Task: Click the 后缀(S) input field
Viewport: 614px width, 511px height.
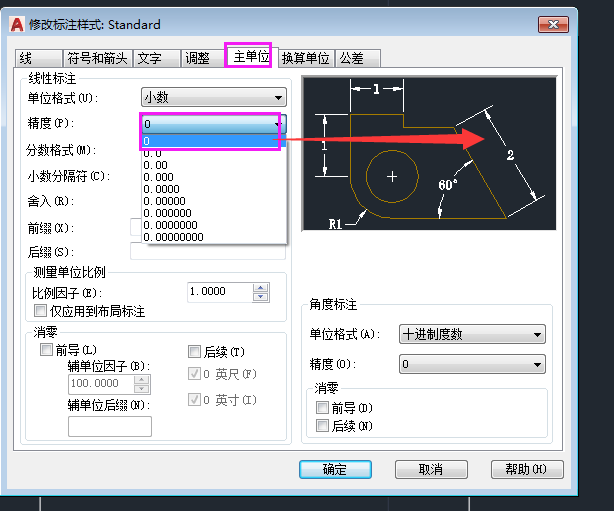Action: click(208, 251)
